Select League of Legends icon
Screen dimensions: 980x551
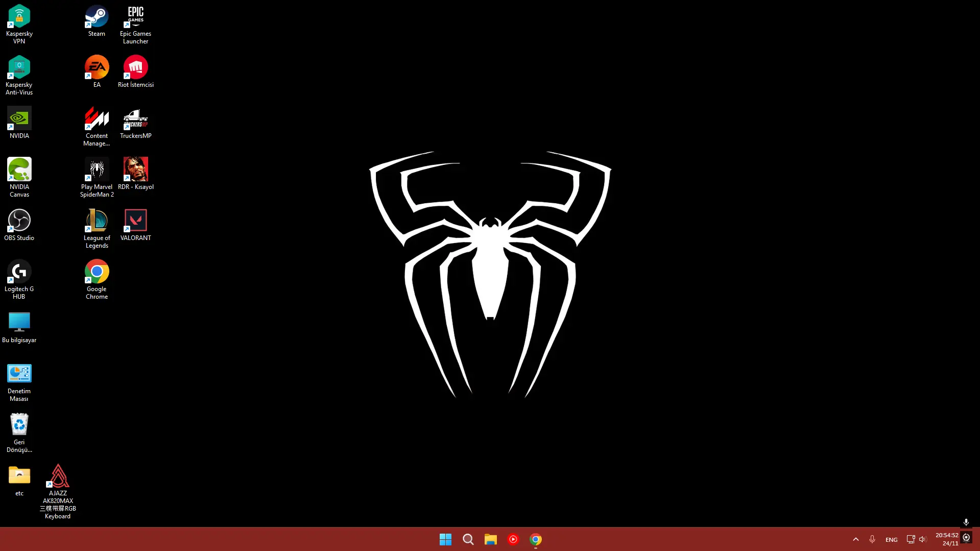[x=97, y=228]
